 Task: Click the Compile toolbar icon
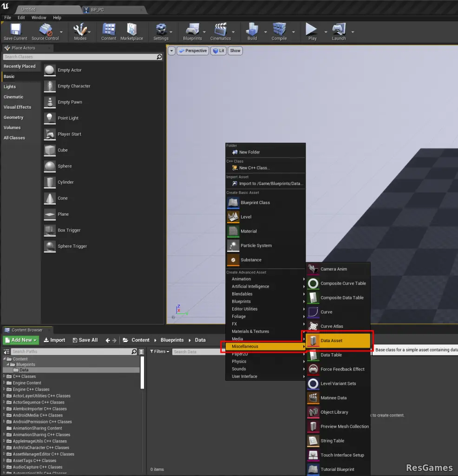click(x=279, y=32)
